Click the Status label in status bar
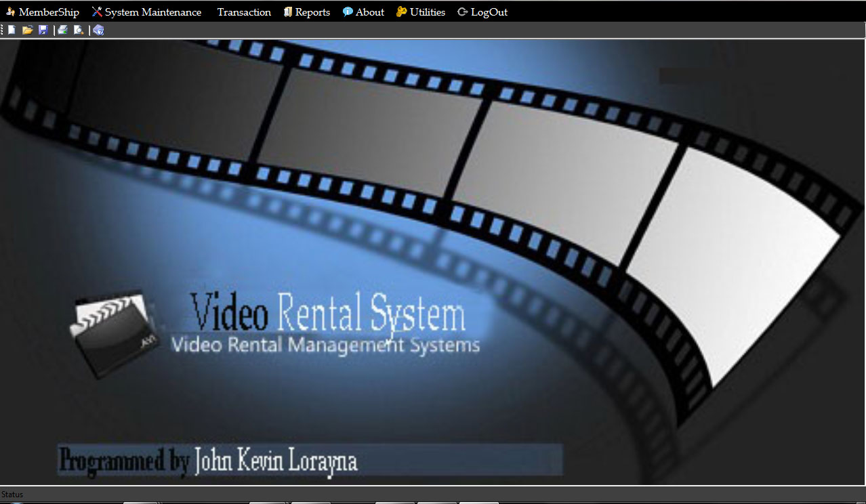 point(12,495)
